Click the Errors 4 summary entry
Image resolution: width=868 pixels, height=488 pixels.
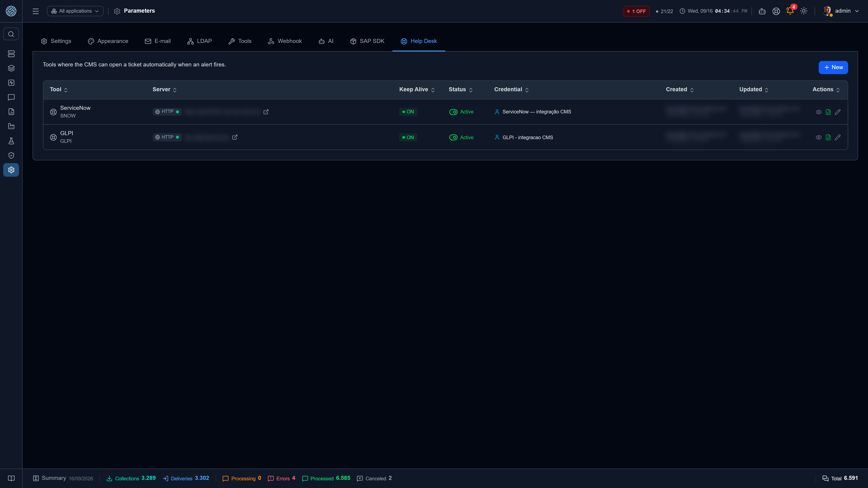pyautogui.click(x=282, y=478)
